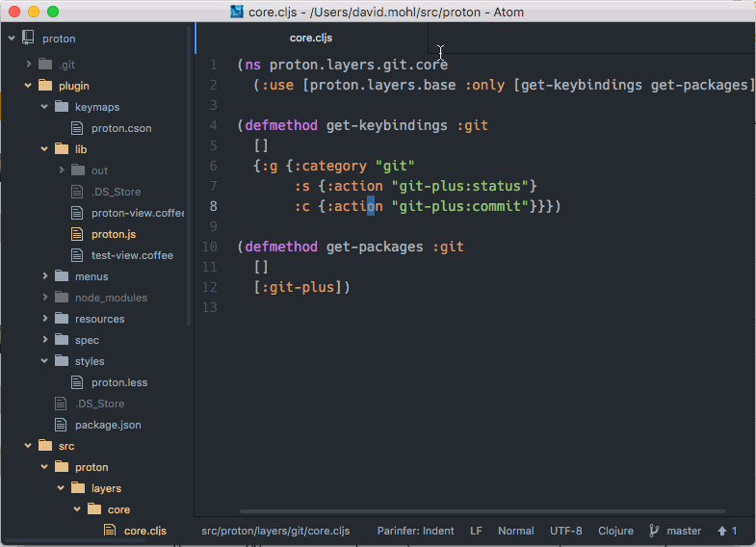The image size is (756, 547).
Task: Click the tree view horizontal scrollbar
Action: (73, 540)
